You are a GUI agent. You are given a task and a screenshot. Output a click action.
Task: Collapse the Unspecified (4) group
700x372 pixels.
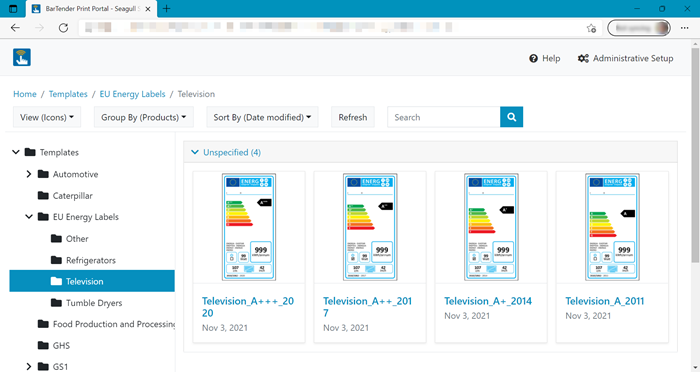[x=195, y=152]
